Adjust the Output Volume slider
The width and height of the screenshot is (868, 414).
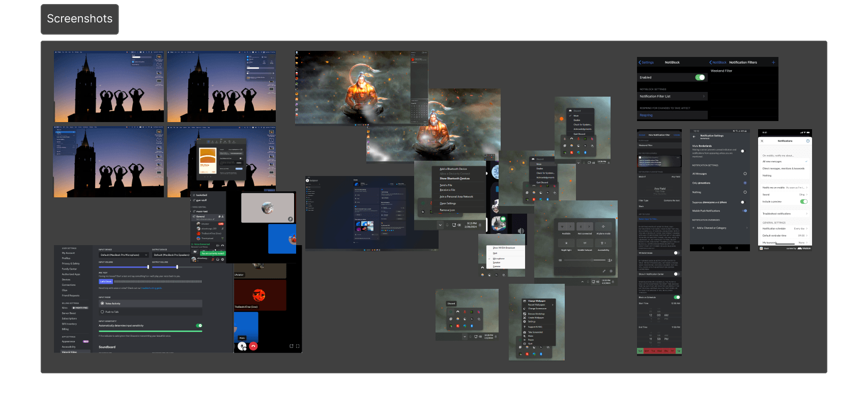pyautogui.click(x=177, y=267)
